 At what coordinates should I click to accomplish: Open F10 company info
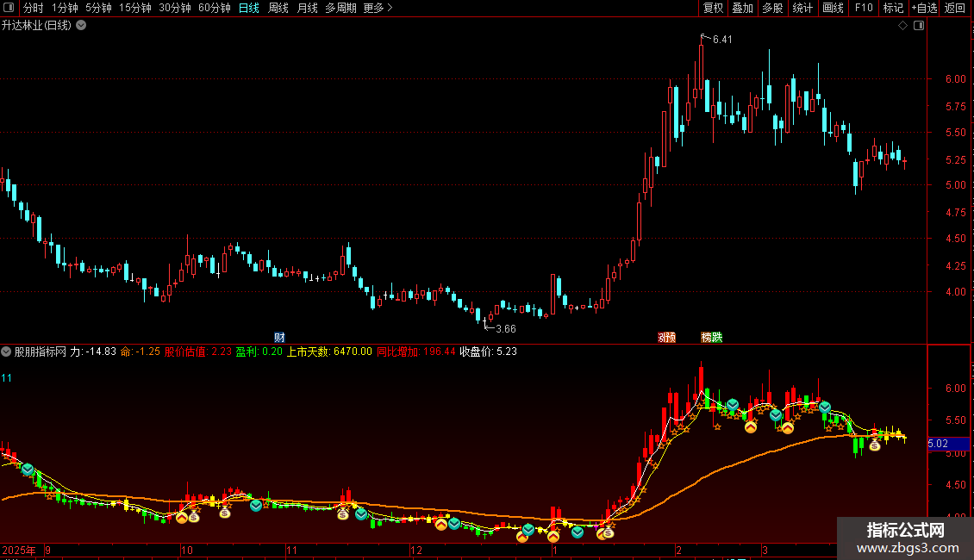[864, 8]
